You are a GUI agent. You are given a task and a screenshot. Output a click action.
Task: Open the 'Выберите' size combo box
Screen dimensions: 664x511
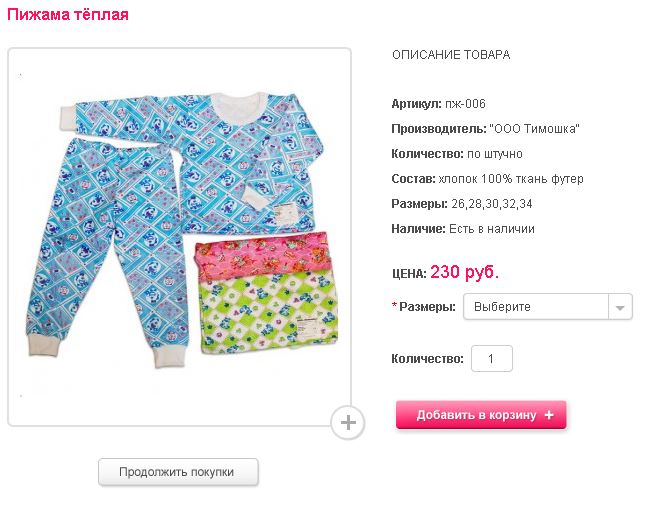[535, 307]
